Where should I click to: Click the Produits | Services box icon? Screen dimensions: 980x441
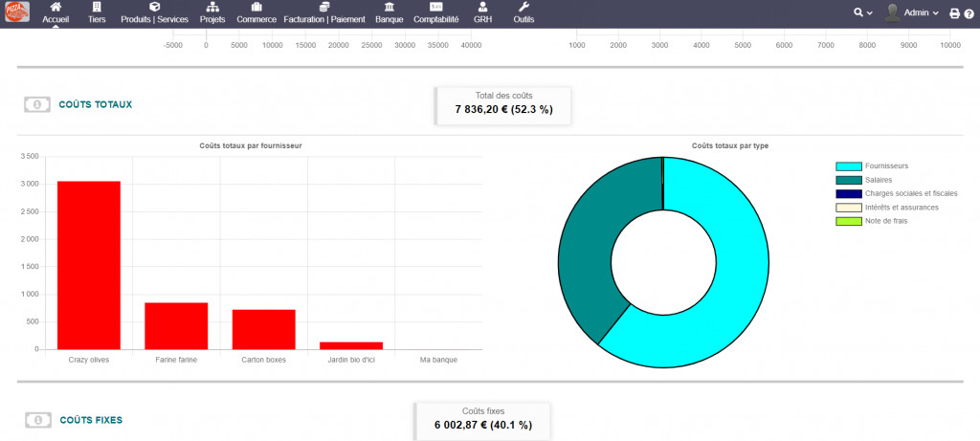pyautogui.click(x=154, y=8)
